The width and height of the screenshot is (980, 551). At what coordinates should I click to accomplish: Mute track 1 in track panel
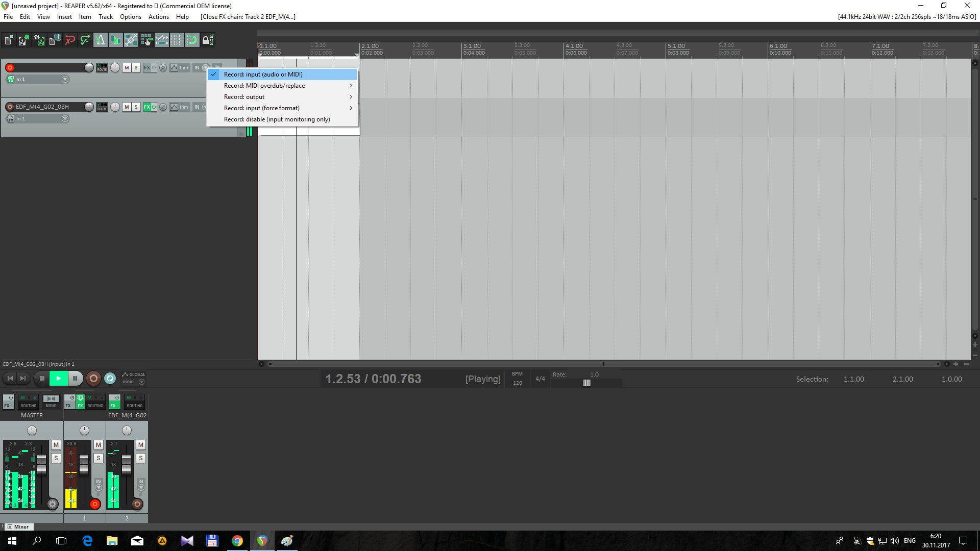127,67
